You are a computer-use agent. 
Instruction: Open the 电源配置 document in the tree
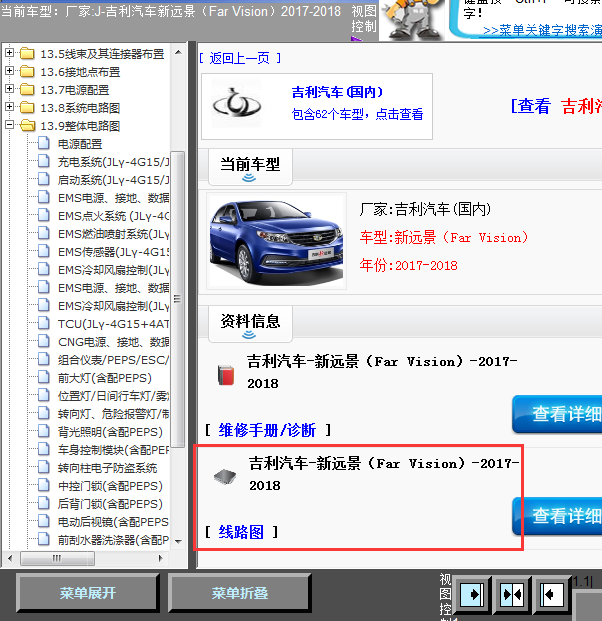click(x=80, y=144)
